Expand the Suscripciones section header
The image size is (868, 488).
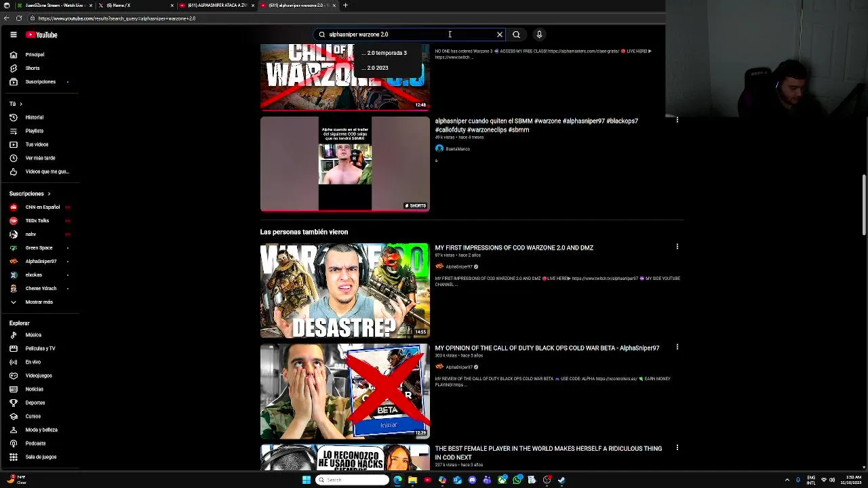click(x=30, y=194)
